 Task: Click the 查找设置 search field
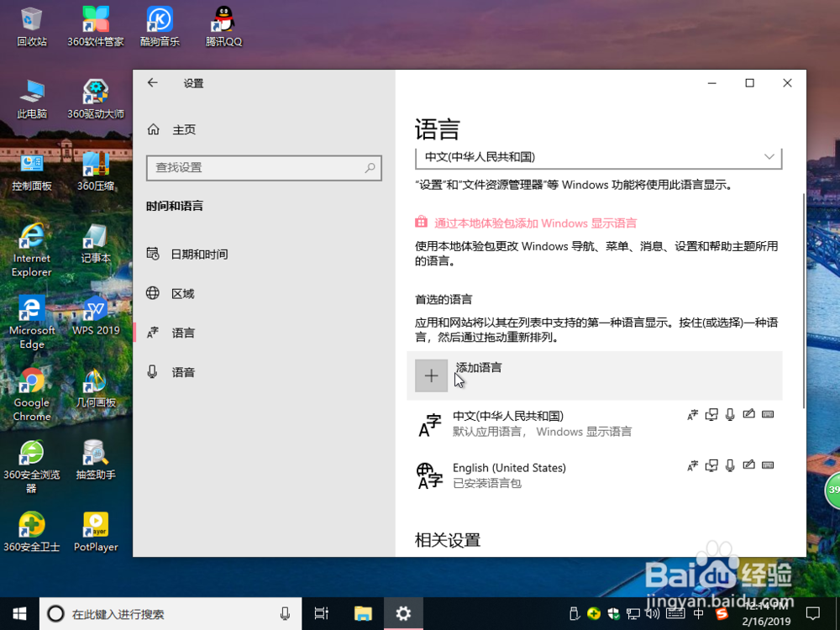tap(264, 168)
